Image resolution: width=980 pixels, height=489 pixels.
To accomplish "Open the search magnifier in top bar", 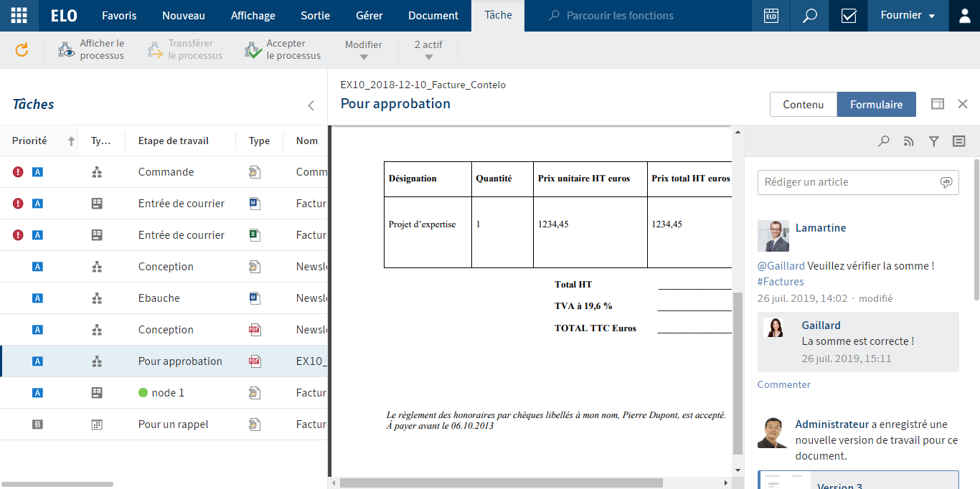I will pyautogui.click(x=810, y=16).
